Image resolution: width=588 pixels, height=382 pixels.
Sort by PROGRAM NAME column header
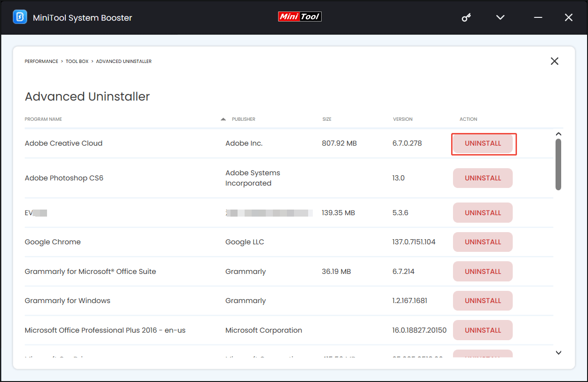43,119
